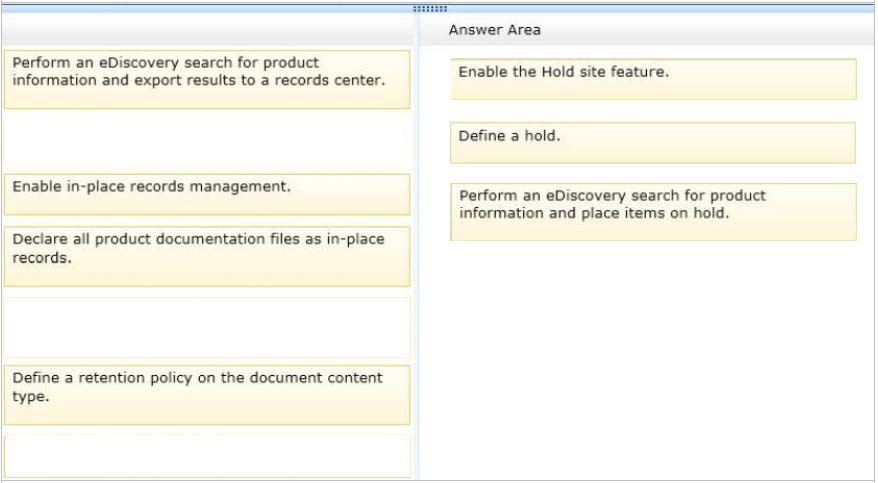Select 'Enable in-place records management' item
878x483 pixels.
207,194
